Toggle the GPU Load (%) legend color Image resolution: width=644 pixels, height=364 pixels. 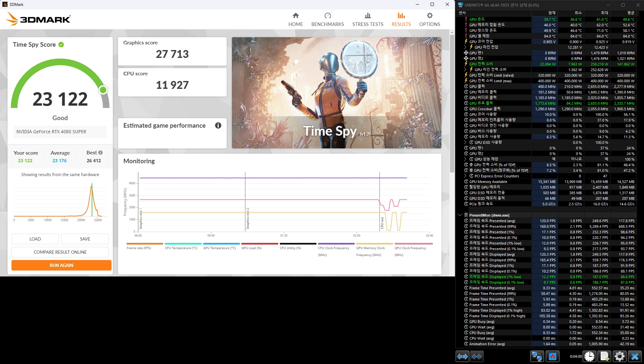[x=260, y=244]
